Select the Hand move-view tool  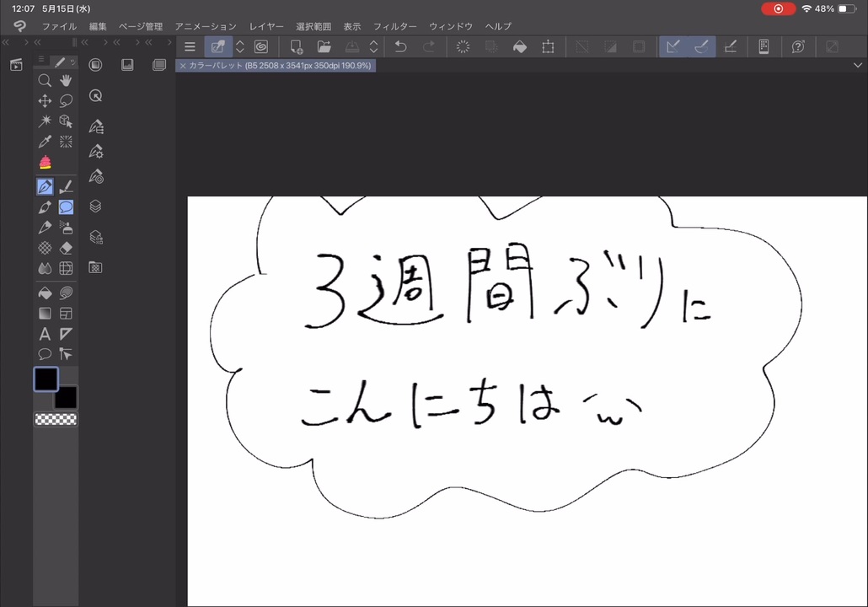66,81
